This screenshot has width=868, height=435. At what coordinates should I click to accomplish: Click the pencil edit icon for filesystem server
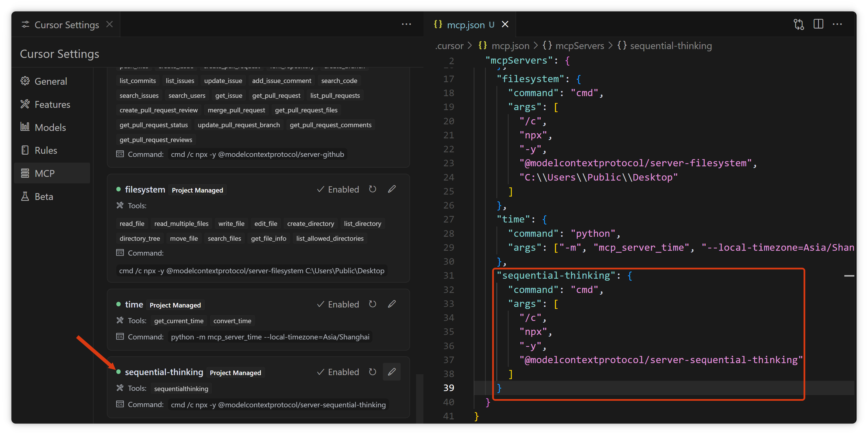pyautogui.click(x=392, y=189)
